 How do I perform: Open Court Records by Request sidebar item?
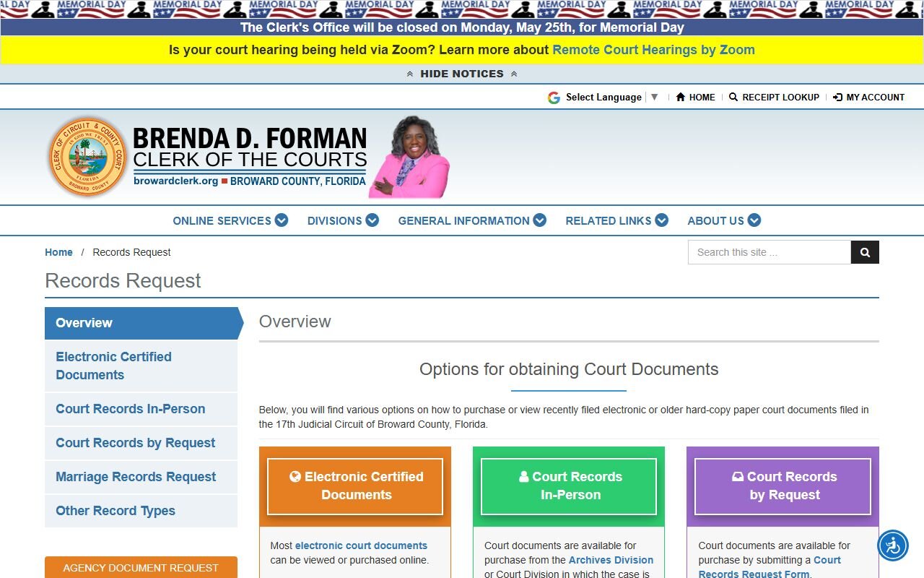tap(141, 443)
